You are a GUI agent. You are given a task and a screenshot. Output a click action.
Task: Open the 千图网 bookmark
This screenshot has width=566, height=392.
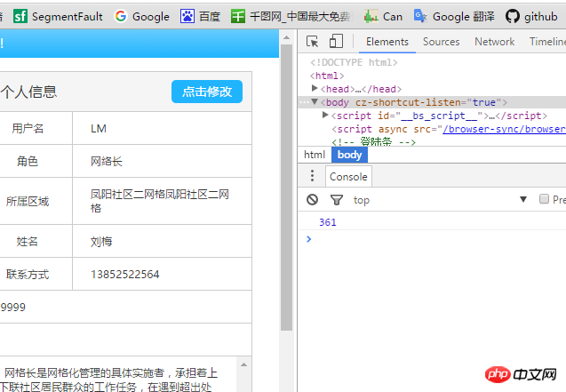click(x=291, y=16)
